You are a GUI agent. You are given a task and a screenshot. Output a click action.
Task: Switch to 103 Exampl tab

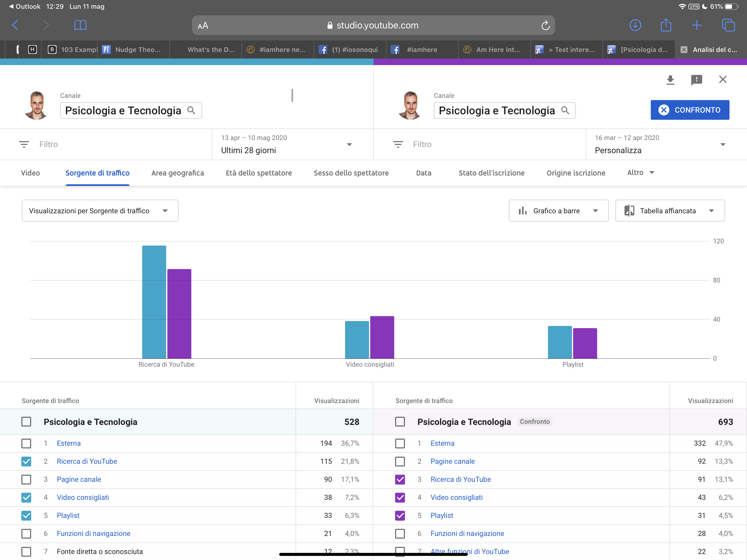(x=69, y=50)
